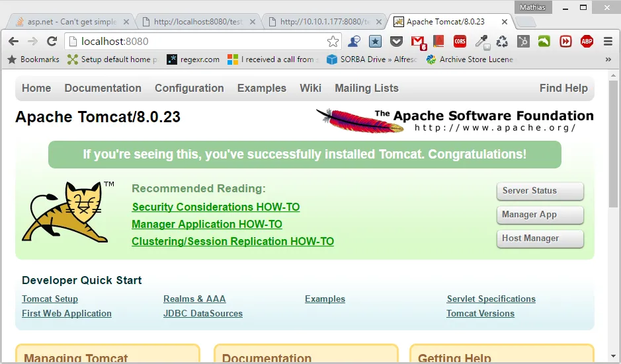621x364 pixels.
Task: Open the Gmail checker extension
Action: 418,42
